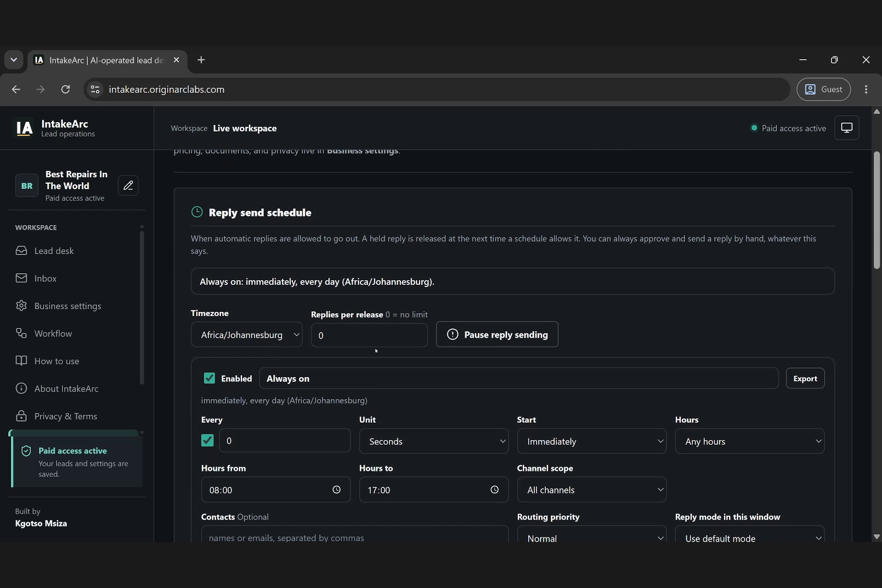Click the page vertical scrollbar thumb
This screenshot has width=882, height=588.
point(876,210)
